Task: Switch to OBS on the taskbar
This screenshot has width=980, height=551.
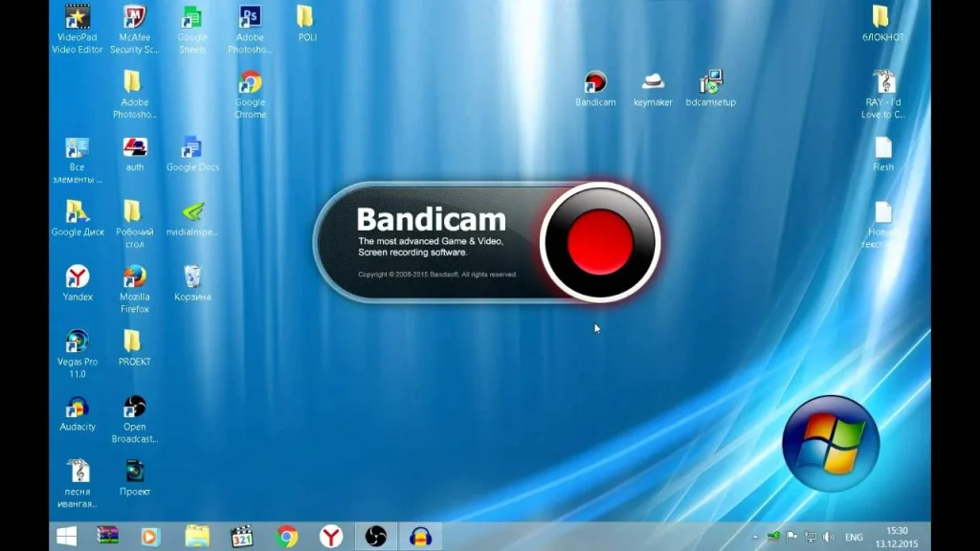Action: pyautogui.click(x=375, y=537)
